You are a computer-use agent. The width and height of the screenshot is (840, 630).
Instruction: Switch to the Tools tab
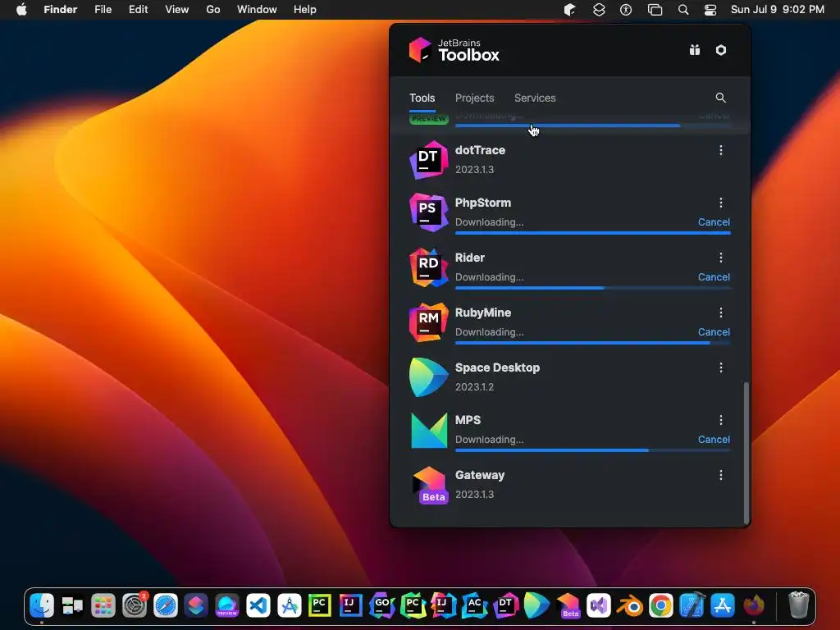pos(422,98)
